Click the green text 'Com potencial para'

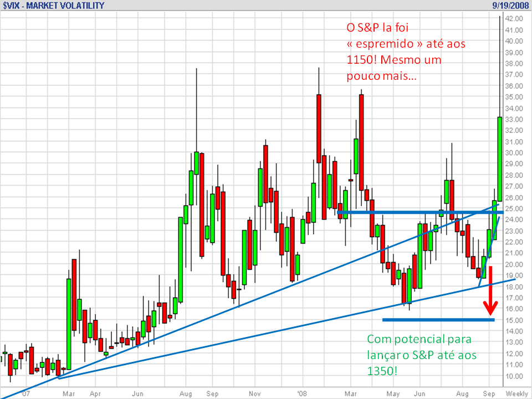[x=419, y=339]
